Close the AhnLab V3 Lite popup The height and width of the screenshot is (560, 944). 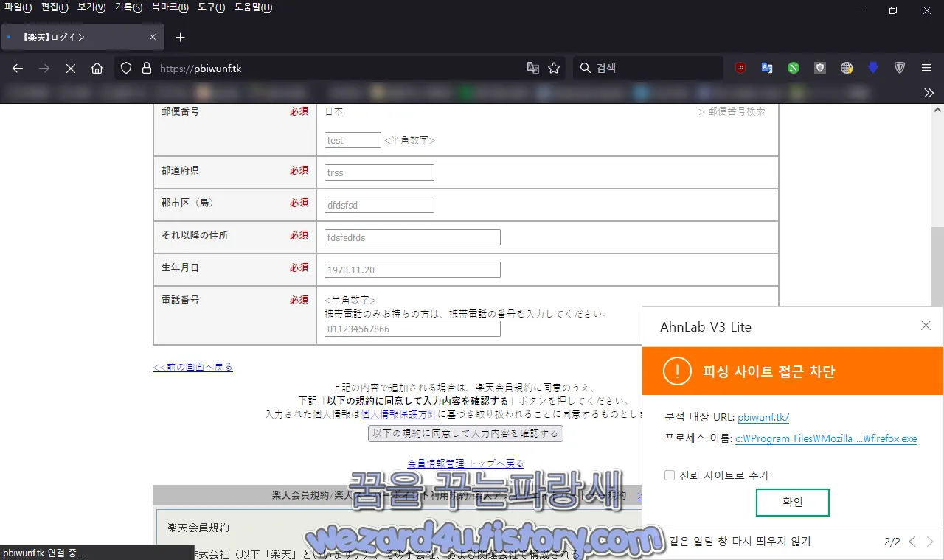pyautogui.click(x=926, y=326)
